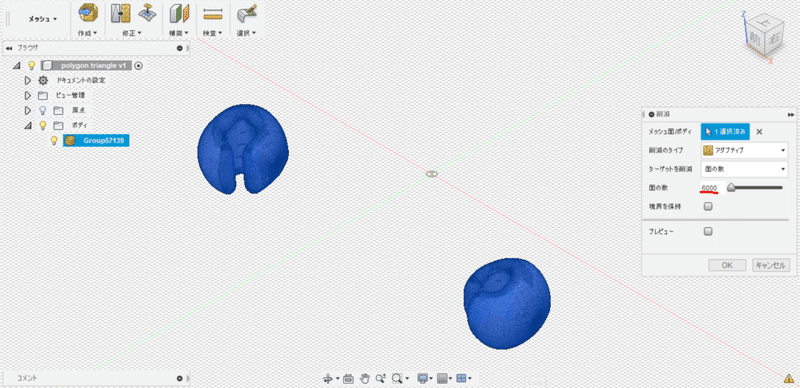
Task: Click the Offset Plane construction icon above 構築
Action: click(x=179, y=14)
